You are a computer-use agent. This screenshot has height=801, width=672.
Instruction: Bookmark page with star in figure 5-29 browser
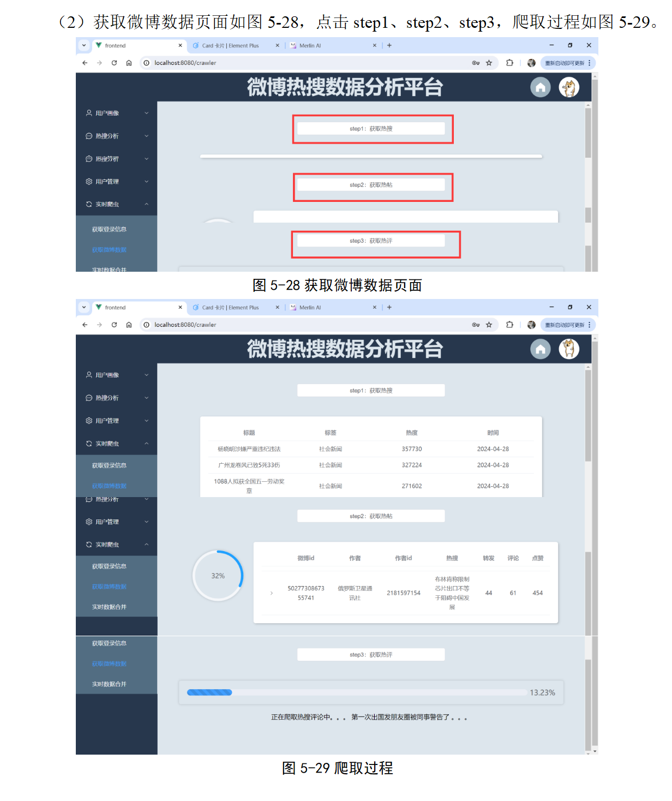pyautogui.click(x=489, y=325)
